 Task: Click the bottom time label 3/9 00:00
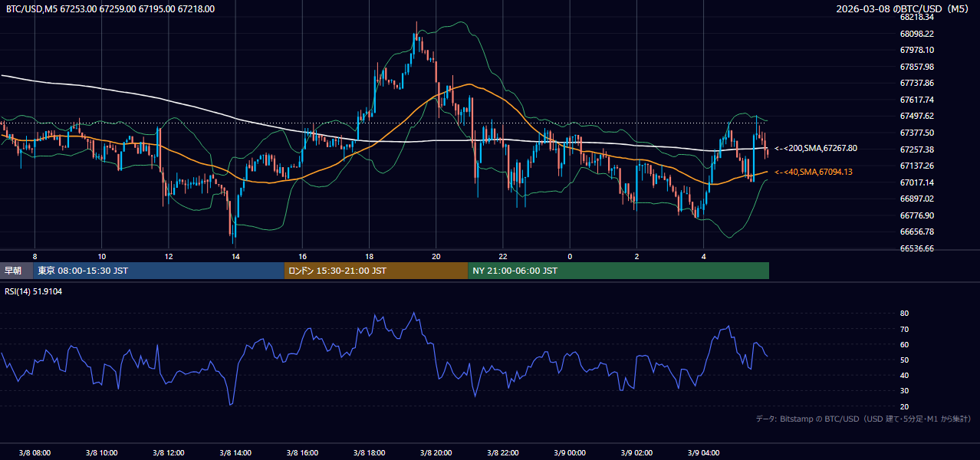(570, 452)
